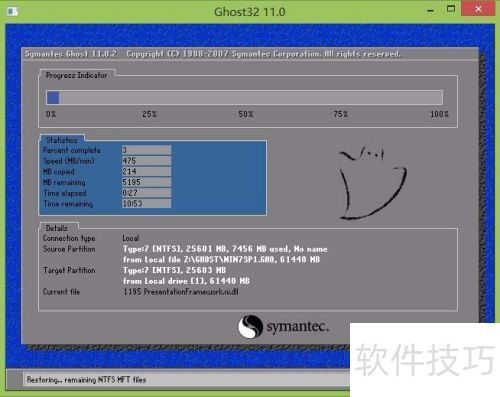This screenshot has width=500, height=397.
Task: Select the MB remaining value field
Action: click(146, 182)
